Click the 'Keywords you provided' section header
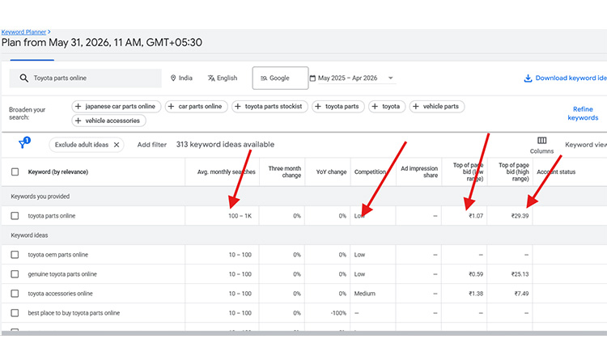The height and width of the screenshot is (364, 607). (40, 197)
